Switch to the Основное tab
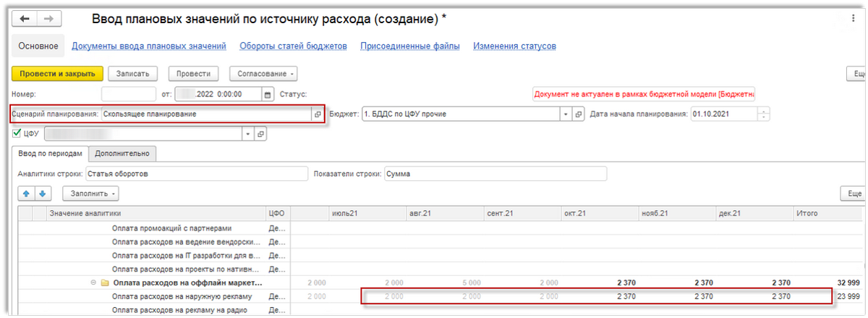Screen dimensions: 868x318 click(x=38, y=46)
